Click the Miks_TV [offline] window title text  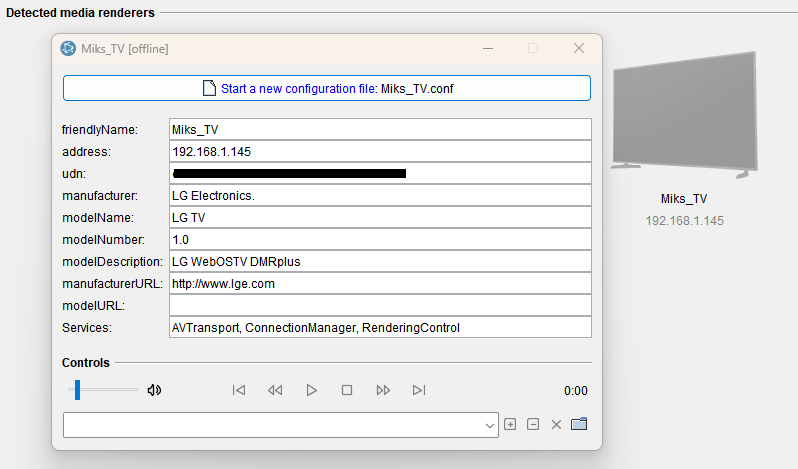tap(125, 49)
